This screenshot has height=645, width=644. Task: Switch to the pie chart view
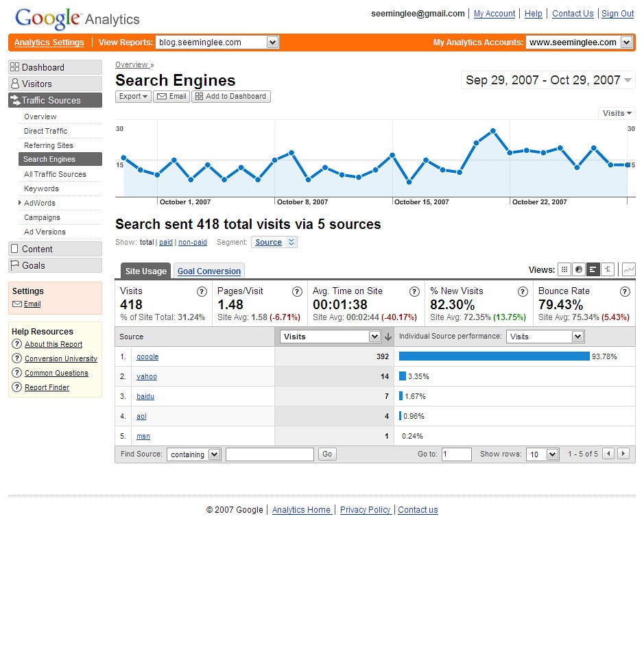(x=580, y=269)
